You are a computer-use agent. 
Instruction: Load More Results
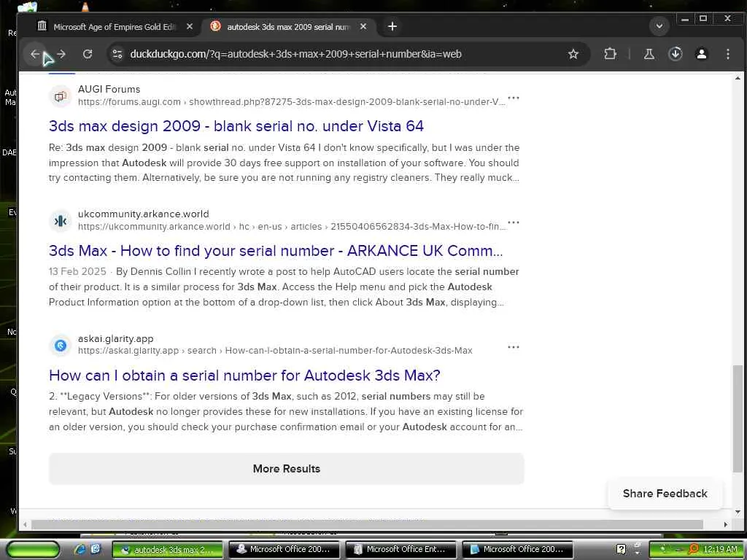(x=286, y=469)
